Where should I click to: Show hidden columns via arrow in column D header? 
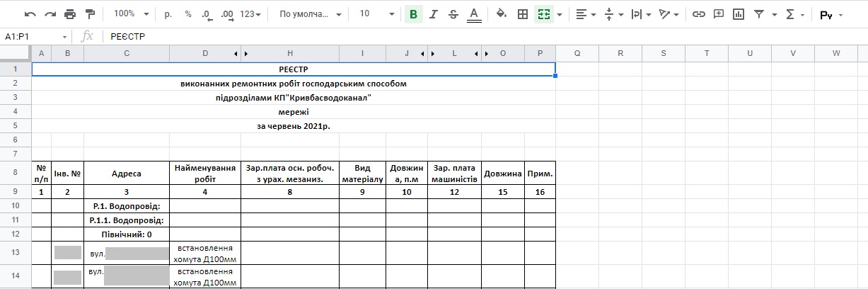(236, 54)
